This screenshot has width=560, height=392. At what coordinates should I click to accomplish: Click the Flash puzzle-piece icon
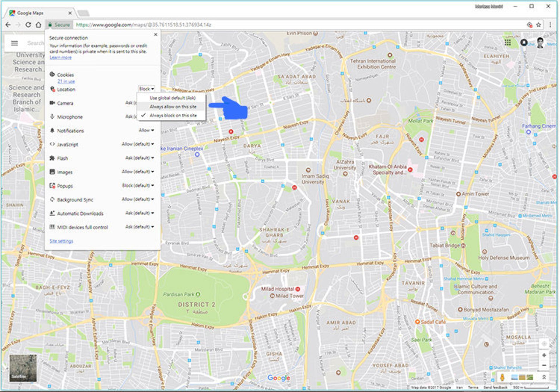[52, 158]
